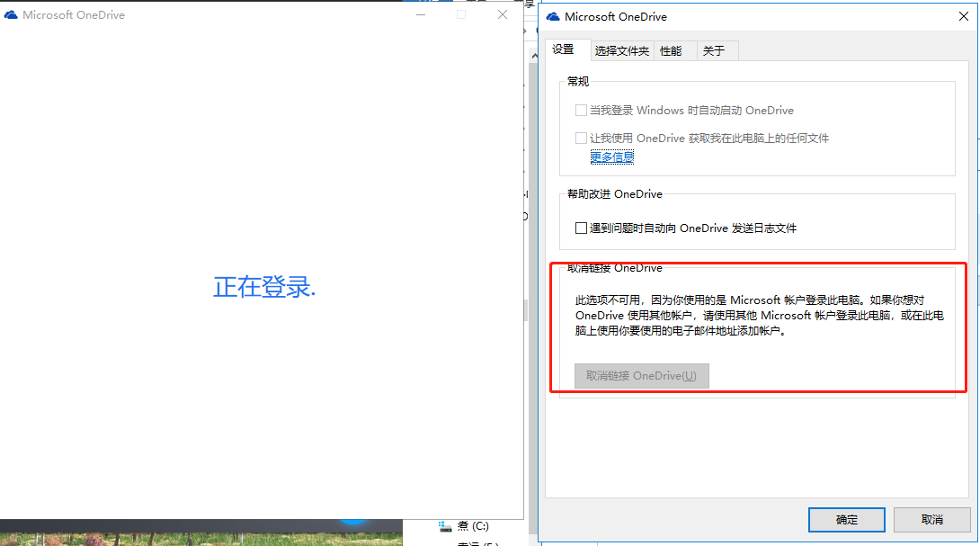This screenshot has width=980, height=546.
Task: Minimize the OneDrive sign-in window
Action: (421, 15)
